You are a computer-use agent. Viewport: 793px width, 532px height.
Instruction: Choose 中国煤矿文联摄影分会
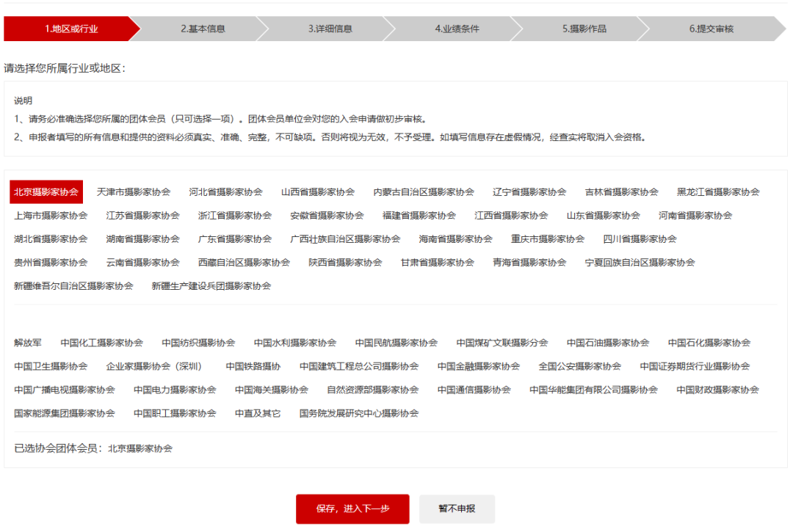pos(501,343)
